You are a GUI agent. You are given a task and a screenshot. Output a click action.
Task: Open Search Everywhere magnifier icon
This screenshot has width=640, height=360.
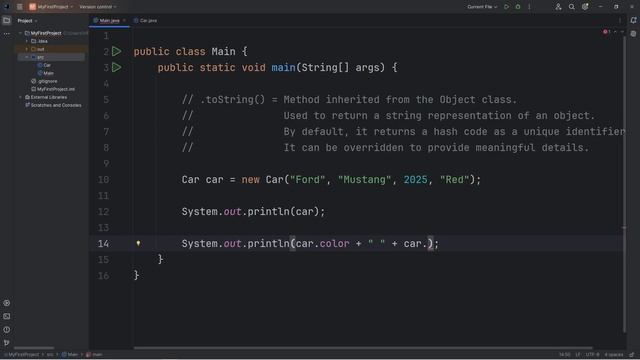tap(572, 7)
